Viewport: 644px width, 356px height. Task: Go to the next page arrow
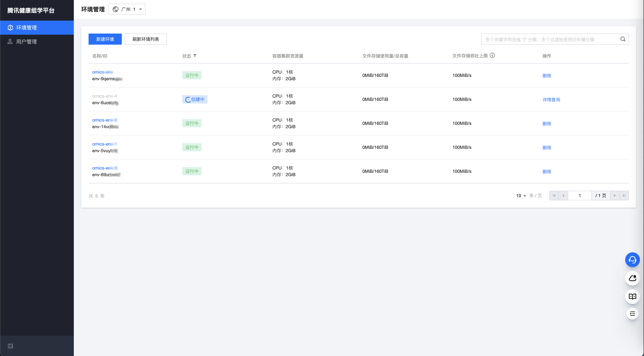[615, 196]
